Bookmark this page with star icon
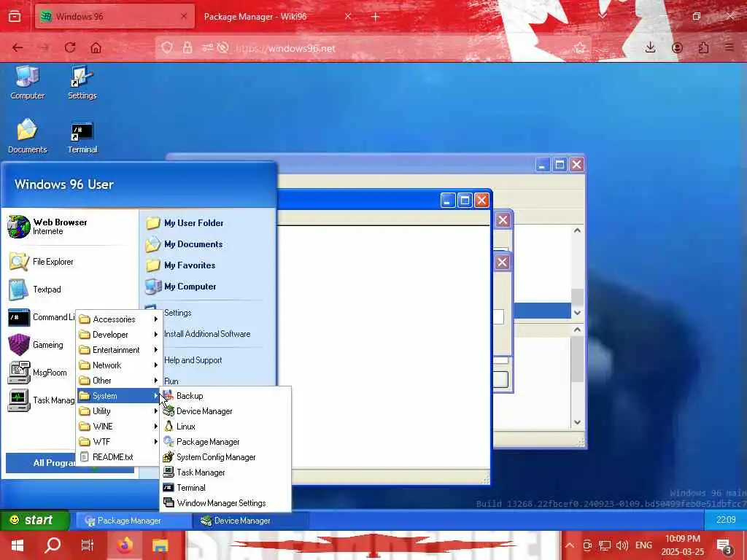747x560 pixels. (580, 47)
